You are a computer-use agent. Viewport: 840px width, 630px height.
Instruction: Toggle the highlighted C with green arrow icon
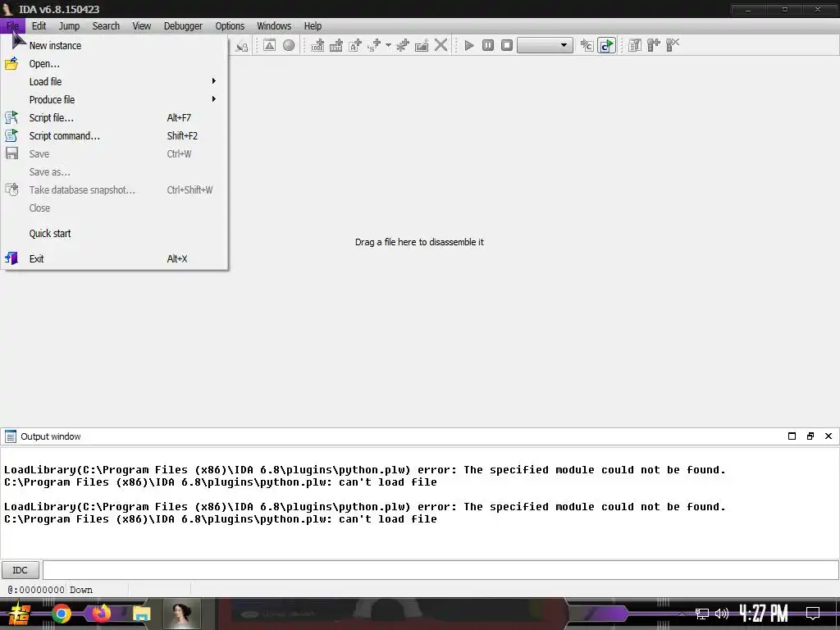pyautogui.click(x=606, y=46)
